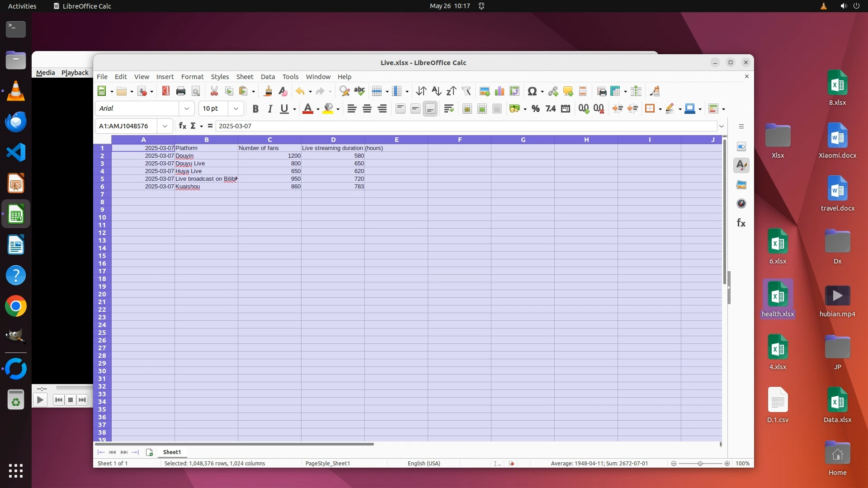The width and height of the screenshot is (868, 488).
Task: Click the Sort Ascending icon
Action: click(x=436, y=91)
